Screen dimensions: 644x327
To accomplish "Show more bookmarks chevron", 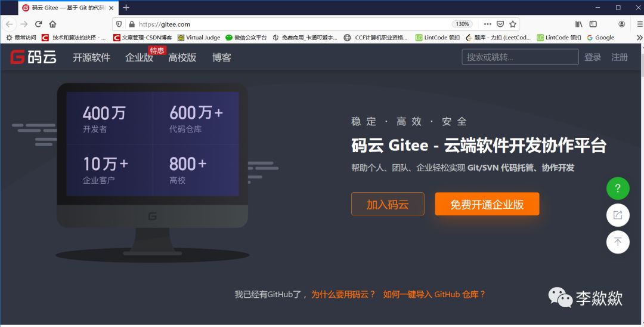I will coord(639,38).
